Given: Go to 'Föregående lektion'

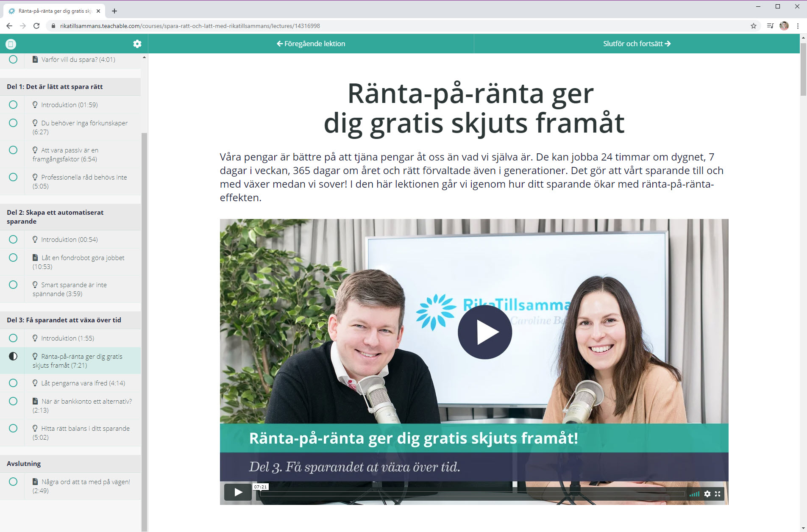Looking at the screenshot, I should point(312,44).
